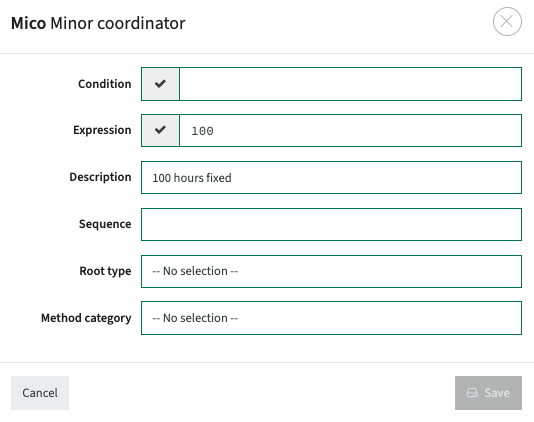Click the Description label
Screen dimensions: 534x422
click(x=100, y=177)
